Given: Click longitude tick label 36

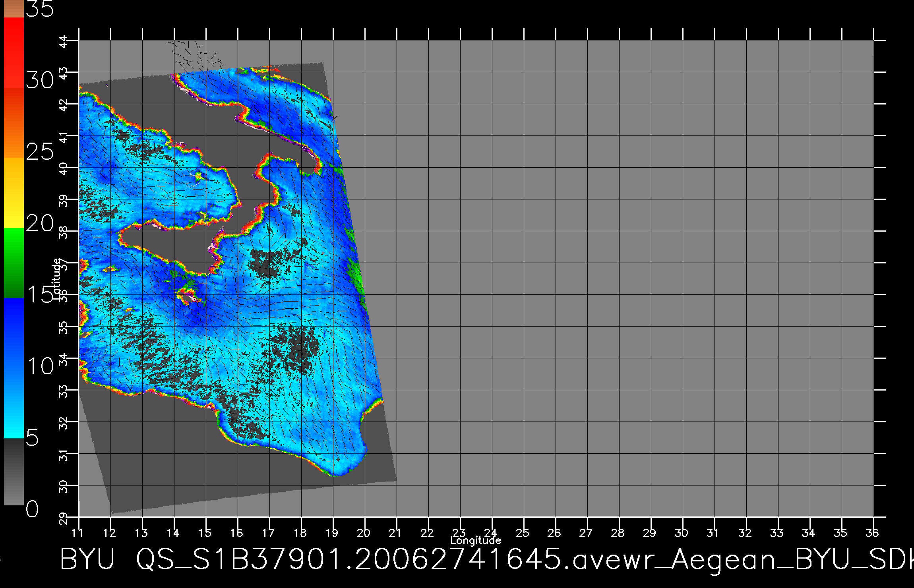Looking at the screenshot, I should (872, 533).
